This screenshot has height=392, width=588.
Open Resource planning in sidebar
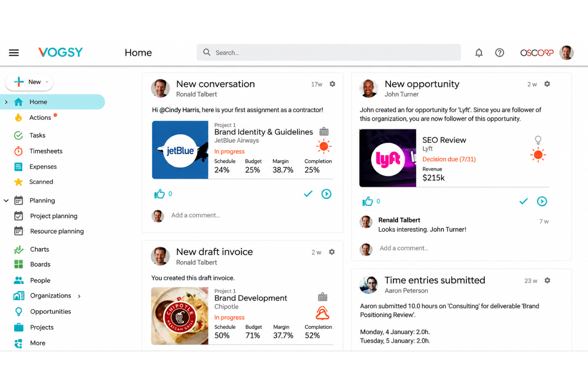click(57, 231)
